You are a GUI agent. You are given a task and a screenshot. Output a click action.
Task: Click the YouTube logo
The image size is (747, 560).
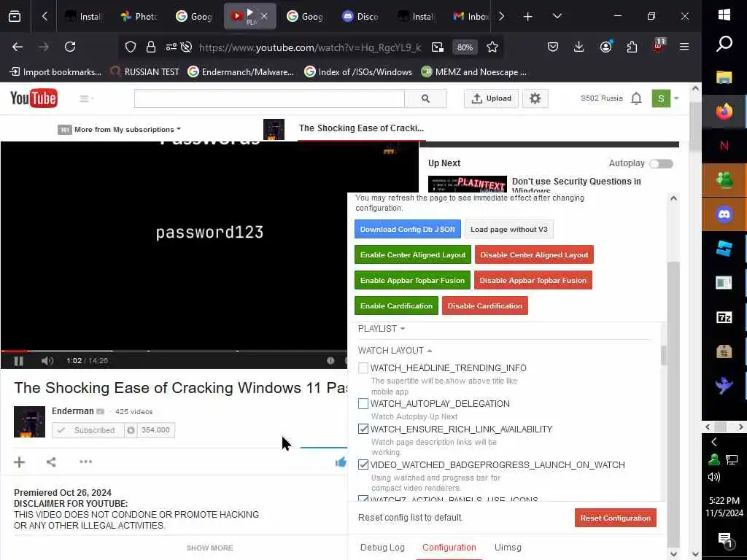tap(34, 98)
